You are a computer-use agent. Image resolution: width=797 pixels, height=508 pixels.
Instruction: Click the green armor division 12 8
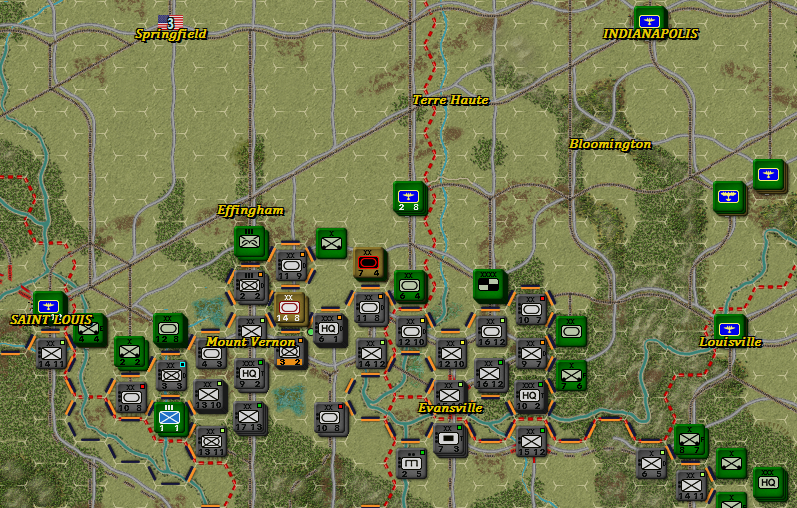(168, 329)
